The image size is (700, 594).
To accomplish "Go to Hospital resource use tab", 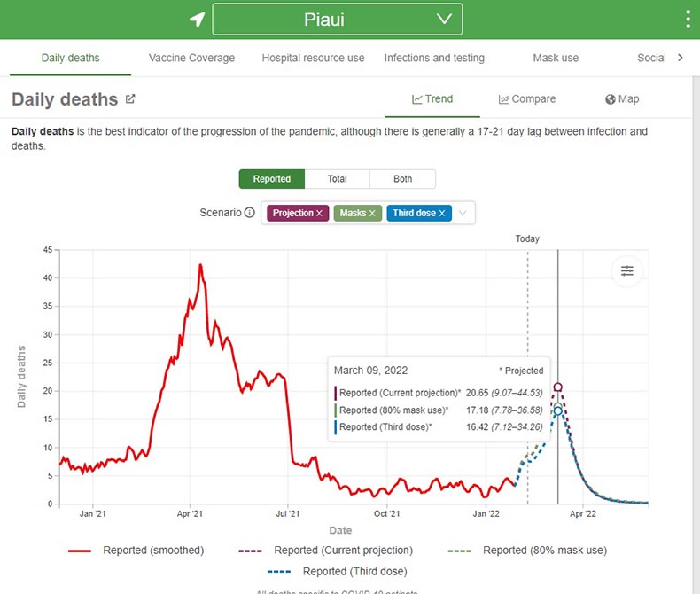I will click(313, 58).
